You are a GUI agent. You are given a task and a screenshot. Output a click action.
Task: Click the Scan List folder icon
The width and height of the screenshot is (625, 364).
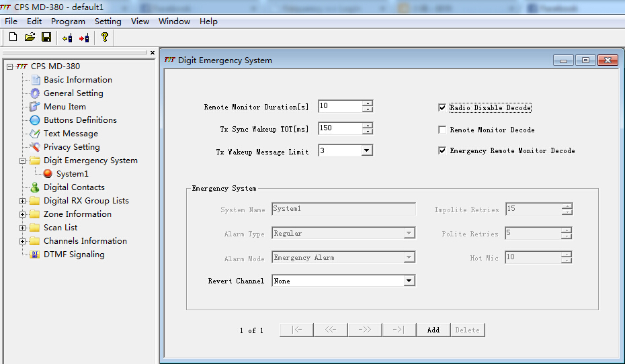coord(35,228)
